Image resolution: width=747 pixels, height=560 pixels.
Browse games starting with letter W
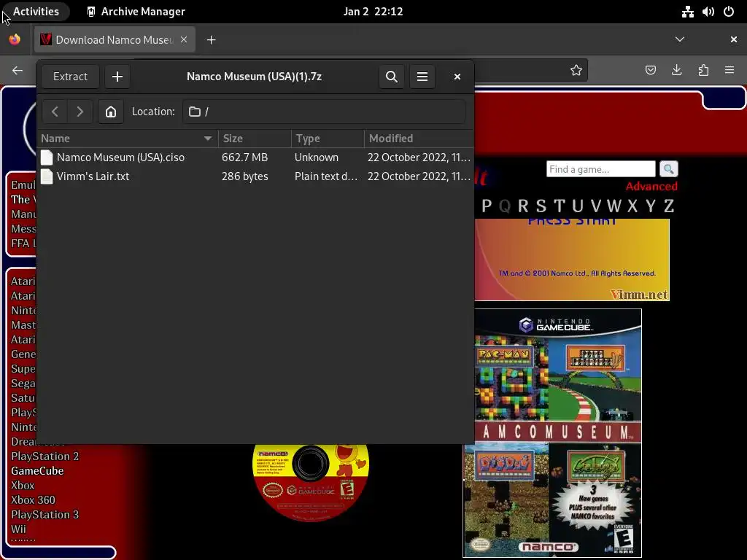[614, 206]
